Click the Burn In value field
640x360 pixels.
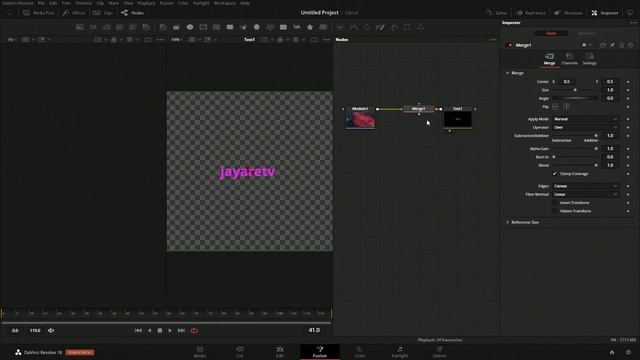610,157
